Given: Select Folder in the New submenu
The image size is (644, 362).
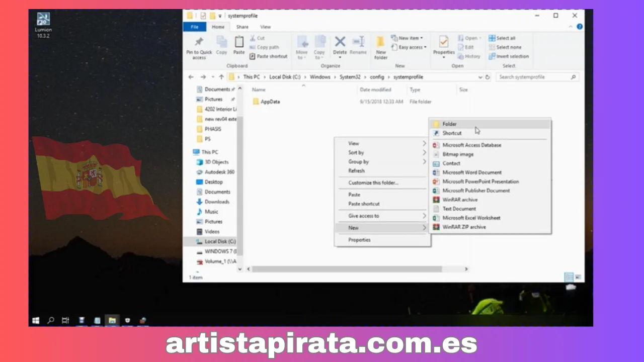Looking at the screenshot, I should [x=489, y=124].
